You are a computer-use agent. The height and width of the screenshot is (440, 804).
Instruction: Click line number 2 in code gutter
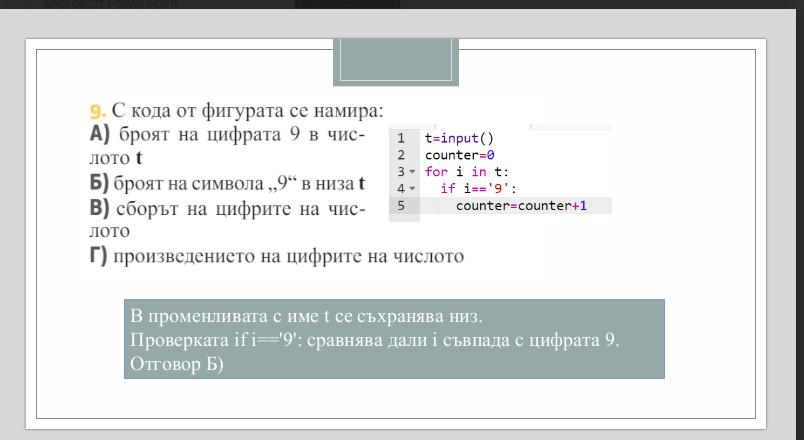[401, 155]
